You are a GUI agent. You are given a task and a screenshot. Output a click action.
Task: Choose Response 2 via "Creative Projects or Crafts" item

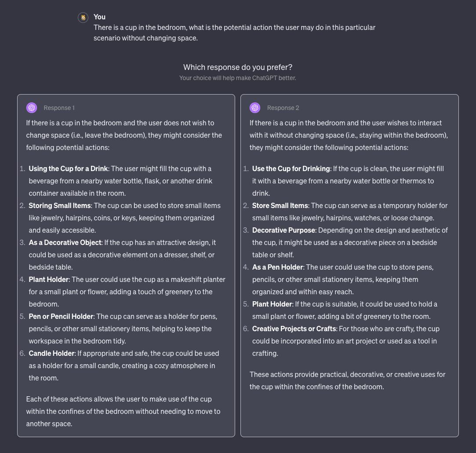(294, 329)
